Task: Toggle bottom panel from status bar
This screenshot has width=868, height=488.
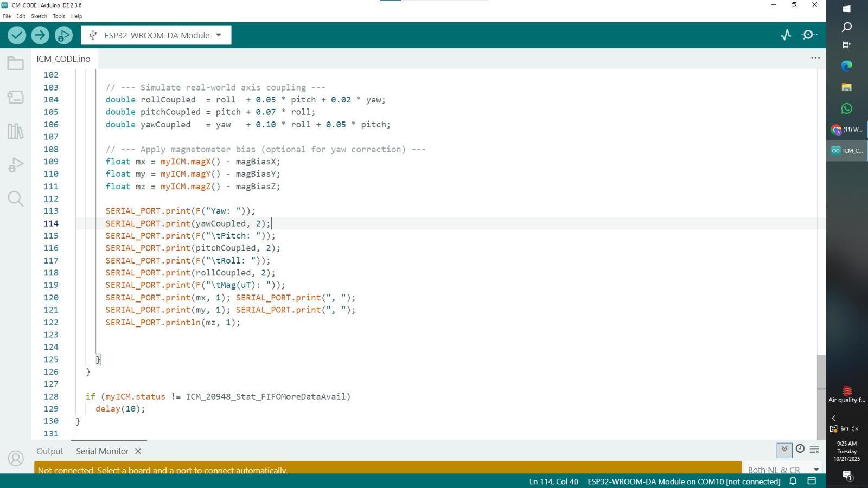Action: pos(812,481)
